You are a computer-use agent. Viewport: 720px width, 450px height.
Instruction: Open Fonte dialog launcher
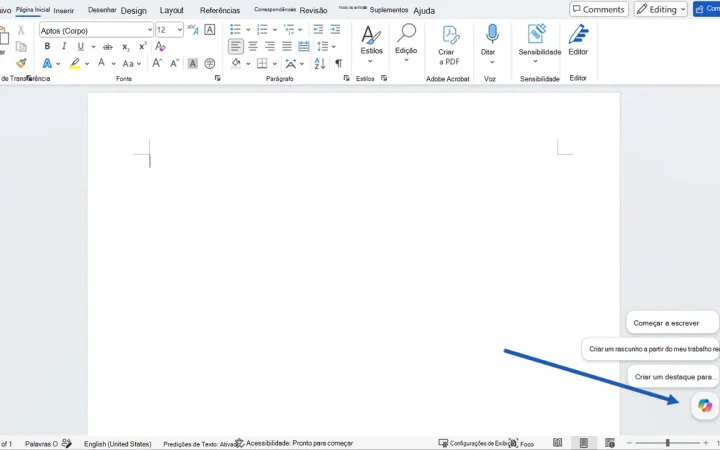tap(217, 78)
